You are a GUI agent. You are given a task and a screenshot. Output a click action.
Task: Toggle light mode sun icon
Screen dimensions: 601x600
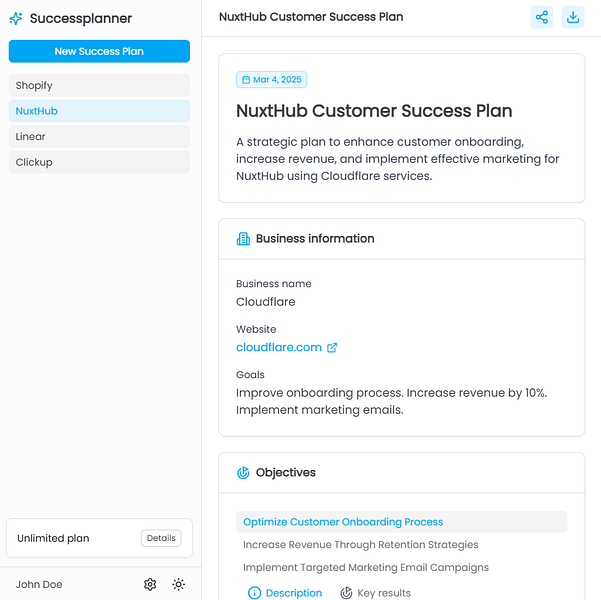pos(178,584)
